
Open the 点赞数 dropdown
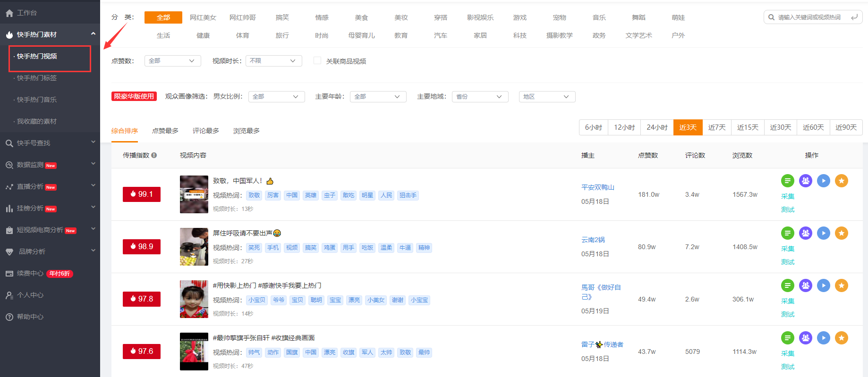(172, 61)
